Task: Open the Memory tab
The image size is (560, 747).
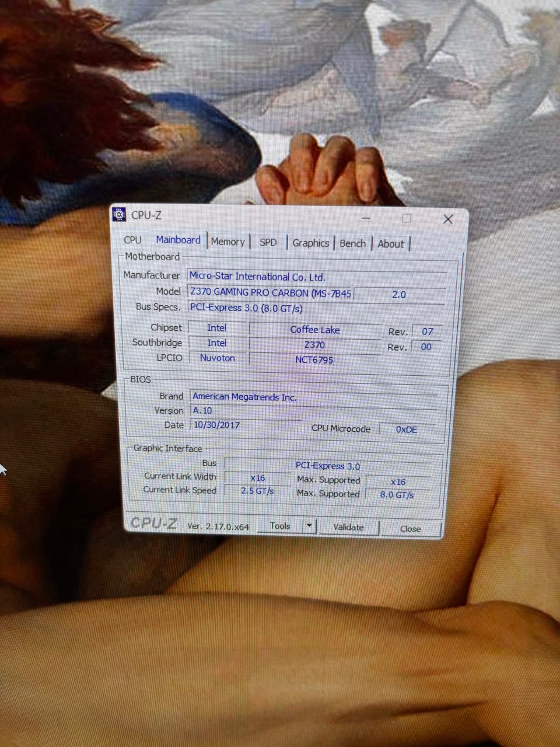Action: (228, 242)
